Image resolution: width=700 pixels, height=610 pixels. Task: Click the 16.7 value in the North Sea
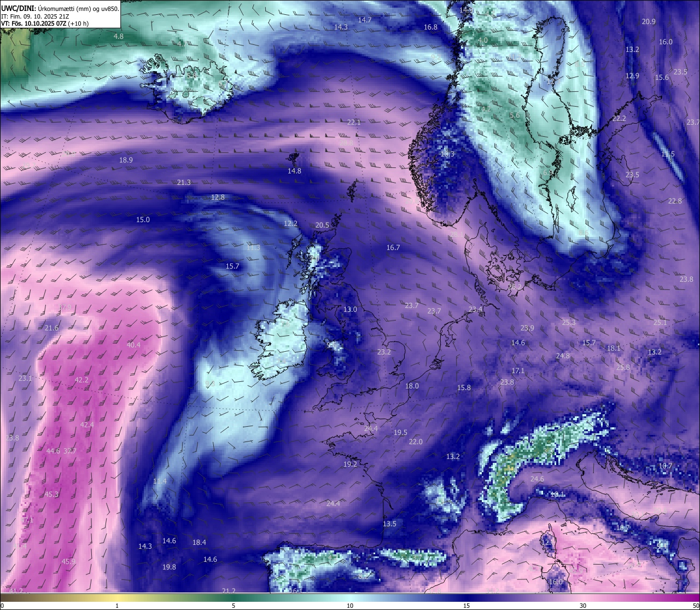393,247
